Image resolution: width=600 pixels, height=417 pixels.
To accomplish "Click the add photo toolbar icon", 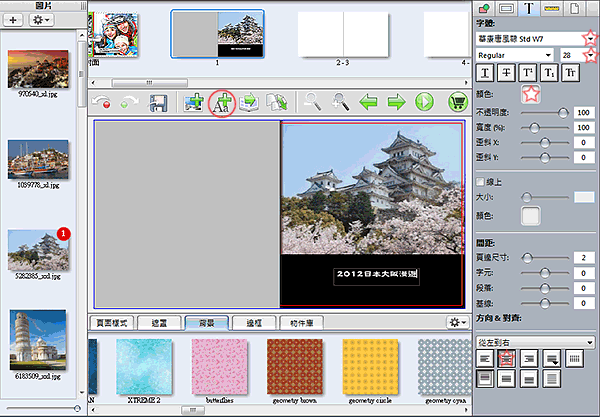I will [194, 103].
